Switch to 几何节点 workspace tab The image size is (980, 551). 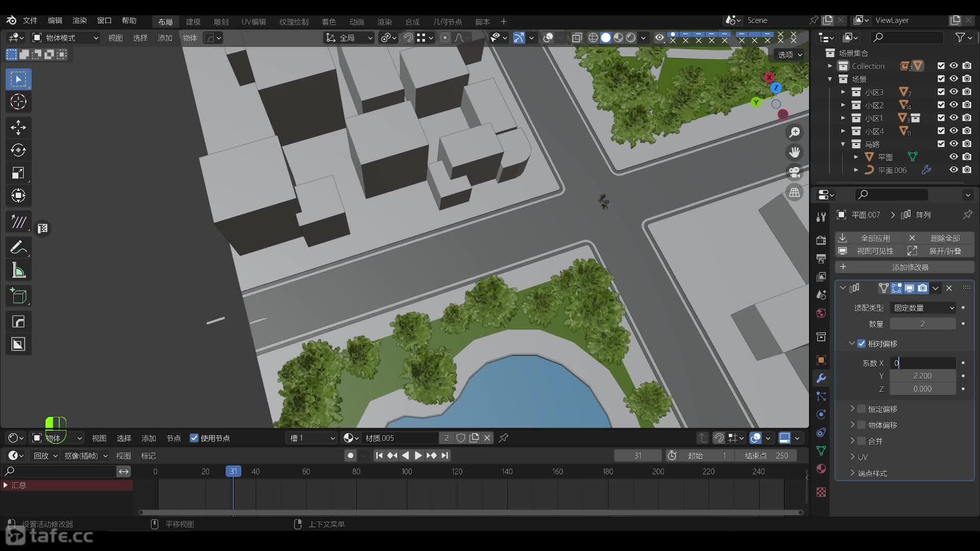click(447, 21)
